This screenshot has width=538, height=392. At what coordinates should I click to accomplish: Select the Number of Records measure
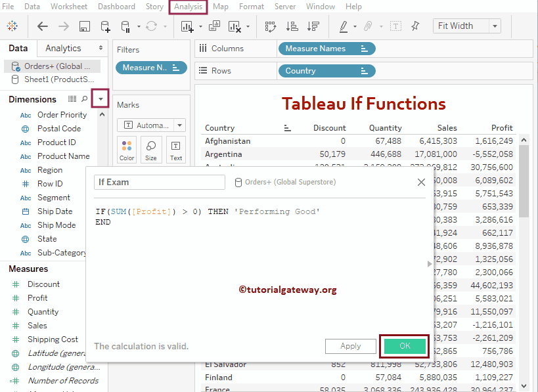[x=63, y=380]
